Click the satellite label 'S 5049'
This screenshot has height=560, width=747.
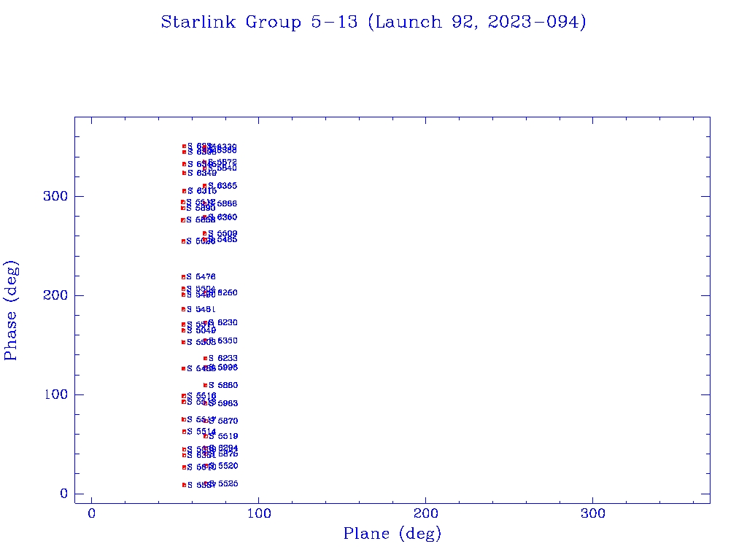point(201,330)
